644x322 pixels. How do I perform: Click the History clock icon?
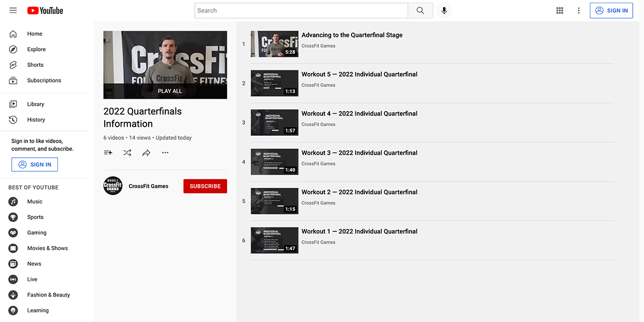point(13,120)
